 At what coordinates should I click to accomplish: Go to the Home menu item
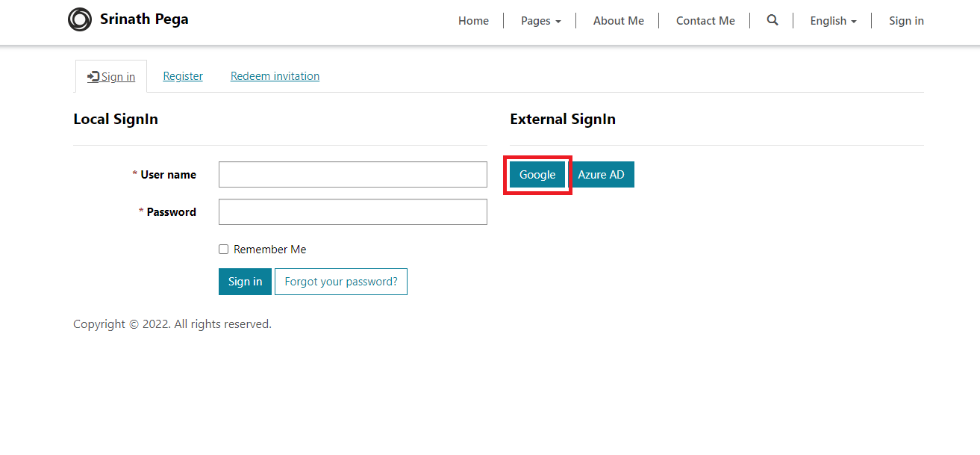[473, 21]
